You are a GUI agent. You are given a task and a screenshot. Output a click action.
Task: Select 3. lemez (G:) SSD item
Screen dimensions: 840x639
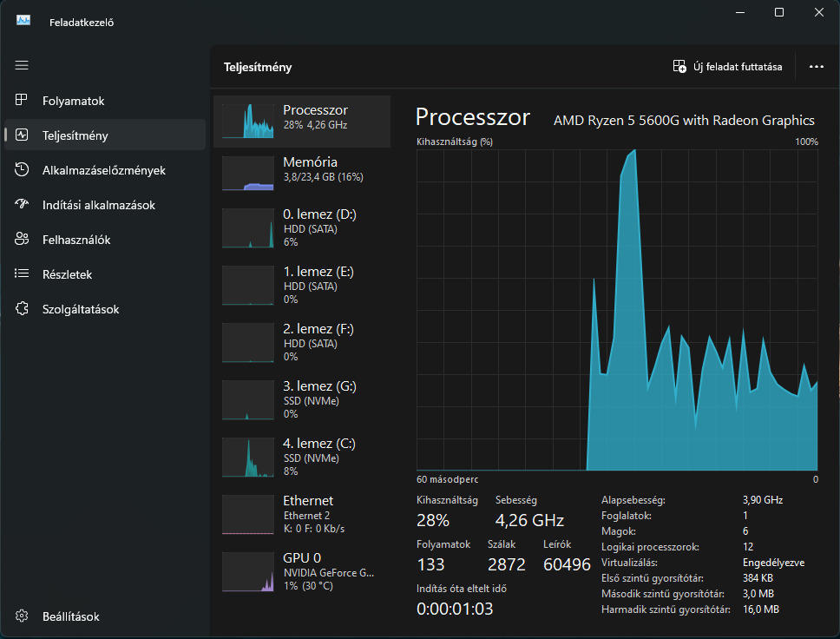(302, 400)
